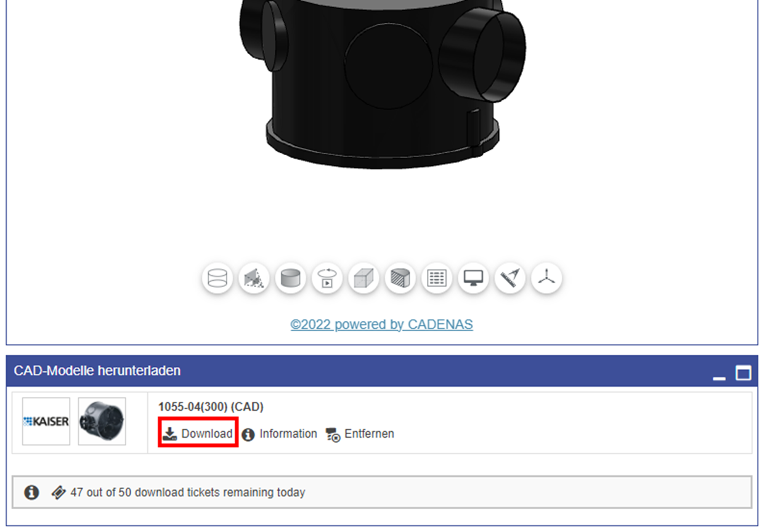Select the shaded solid cylinder view
The height and width of the screenshot is (532, 767).
pyautogui.click(x=291, y=278)
